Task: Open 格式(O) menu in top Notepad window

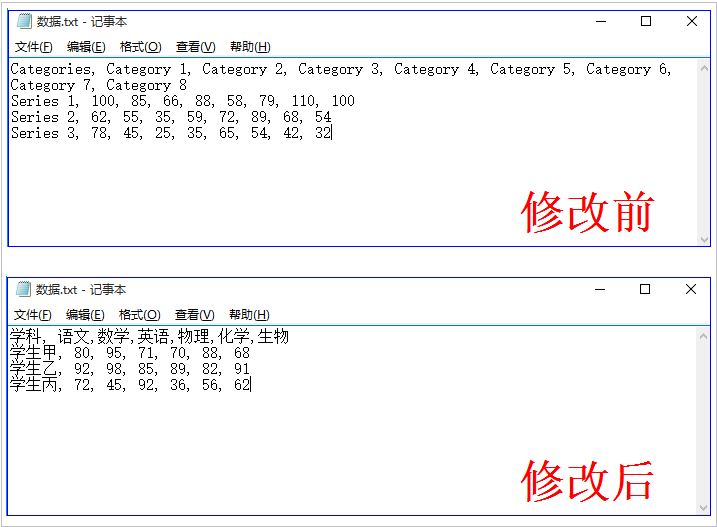Action: 140,47
